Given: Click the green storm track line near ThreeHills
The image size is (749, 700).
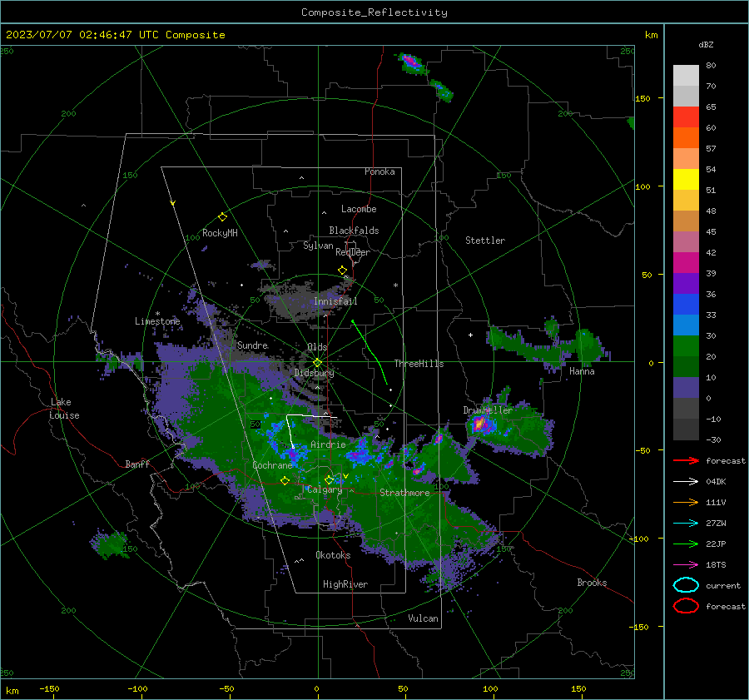Looking at the screenshot, I should (x=371, y=352).
